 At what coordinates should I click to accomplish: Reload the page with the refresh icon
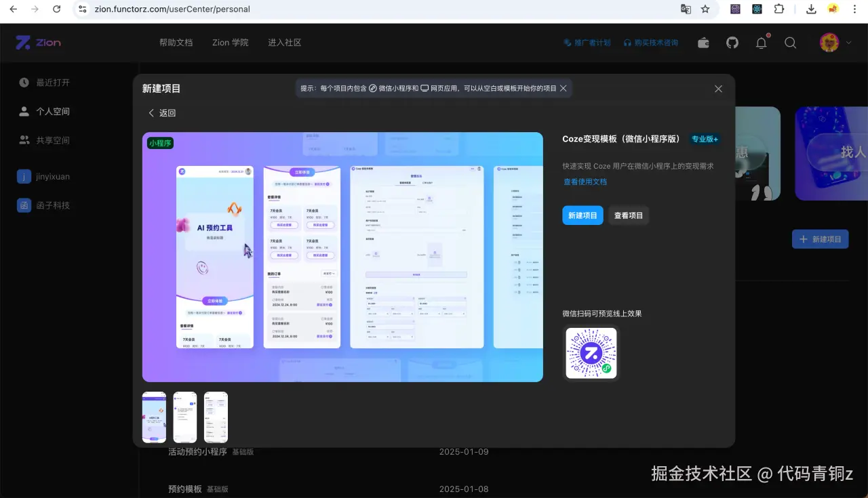tap(57, 9)
